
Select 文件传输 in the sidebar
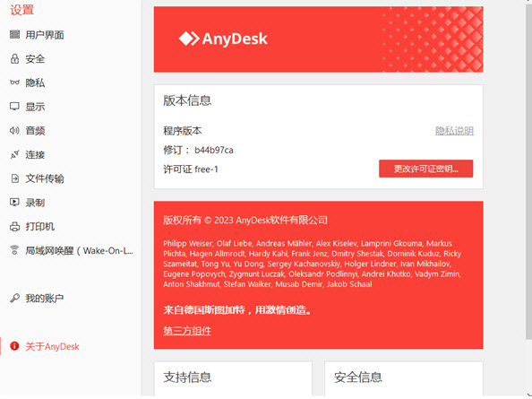click(45, 178)
